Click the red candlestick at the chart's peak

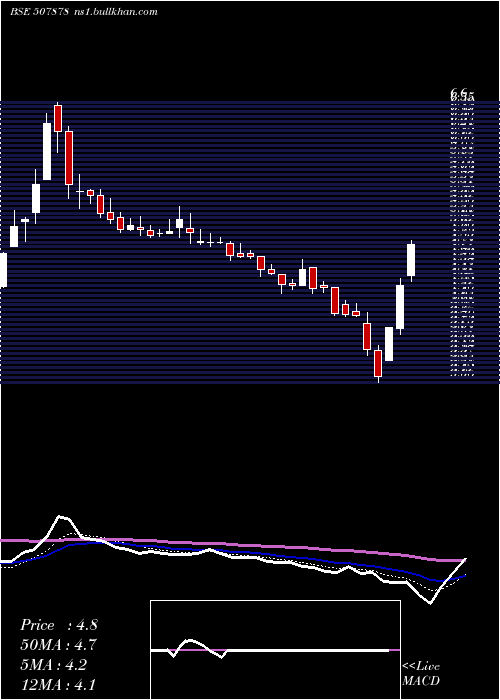click(58, 118)
